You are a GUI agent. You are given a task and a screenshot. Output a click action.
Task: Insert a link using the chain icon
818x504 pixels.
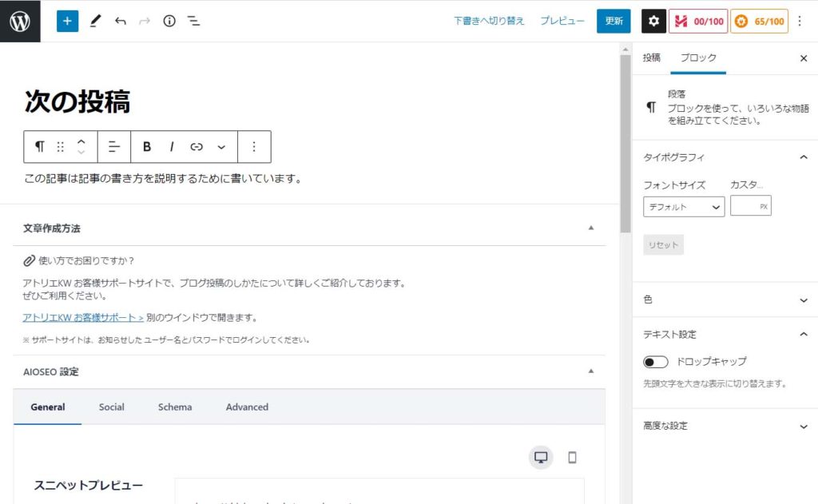[x=197, y=146]
